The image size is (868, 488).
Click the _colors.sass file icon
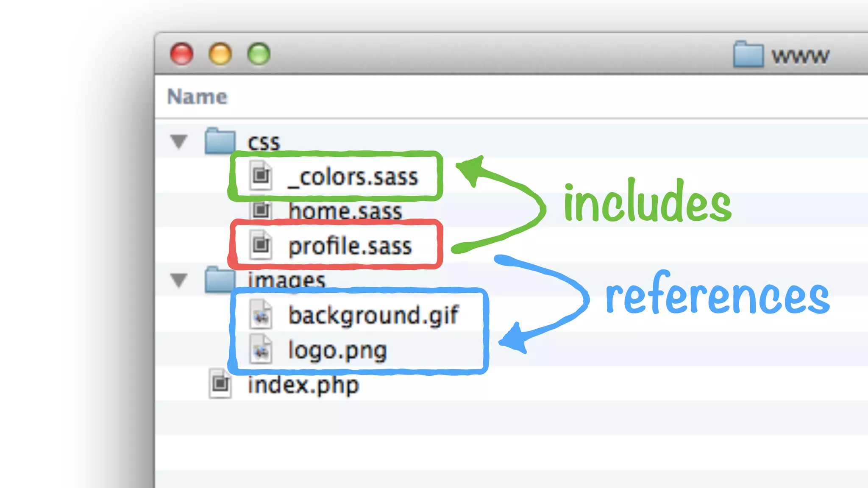tap(261, 175)
